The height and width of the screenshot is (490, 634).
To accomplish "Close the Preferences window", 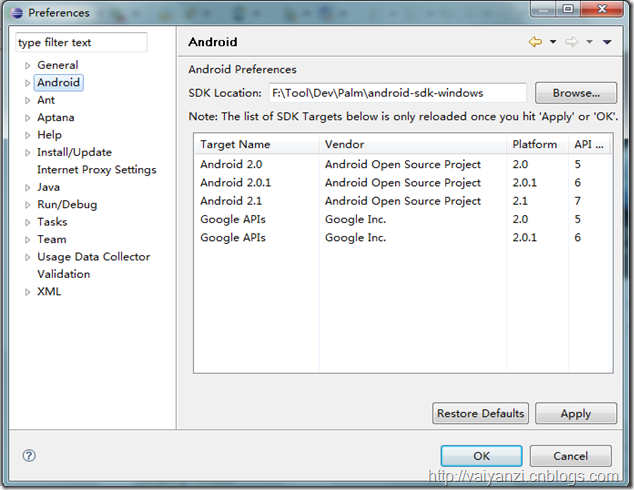I will click(602, 9).
